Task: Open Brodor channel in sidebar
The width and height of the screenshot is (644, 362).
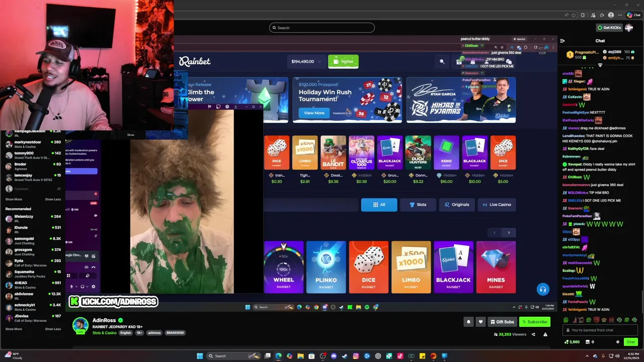Action: (33, 166)
